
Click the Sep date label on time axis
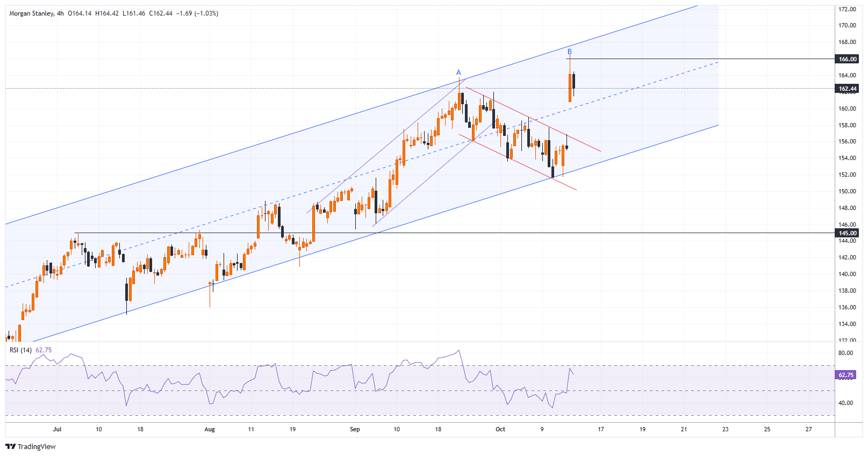[x=355, y=429]
